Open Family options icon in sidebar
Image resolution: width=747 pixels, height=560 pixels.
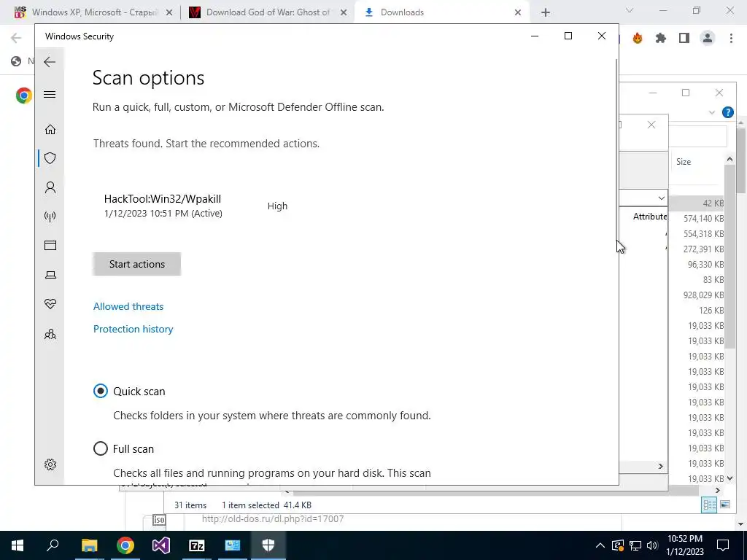coord(50,334)
